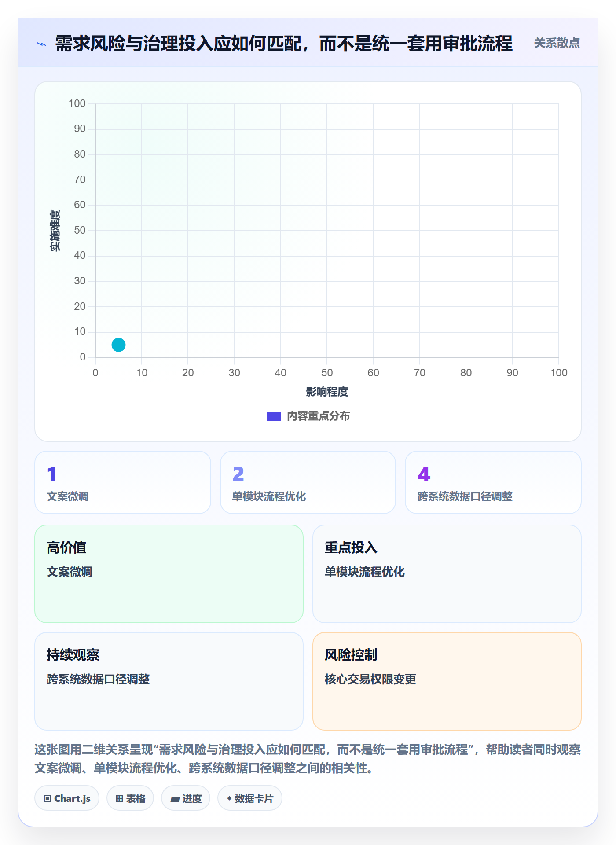Click the 影响程度 x-axis title
Screen dimensions: 616x845
pyautogui.click(x=327, y=392)
